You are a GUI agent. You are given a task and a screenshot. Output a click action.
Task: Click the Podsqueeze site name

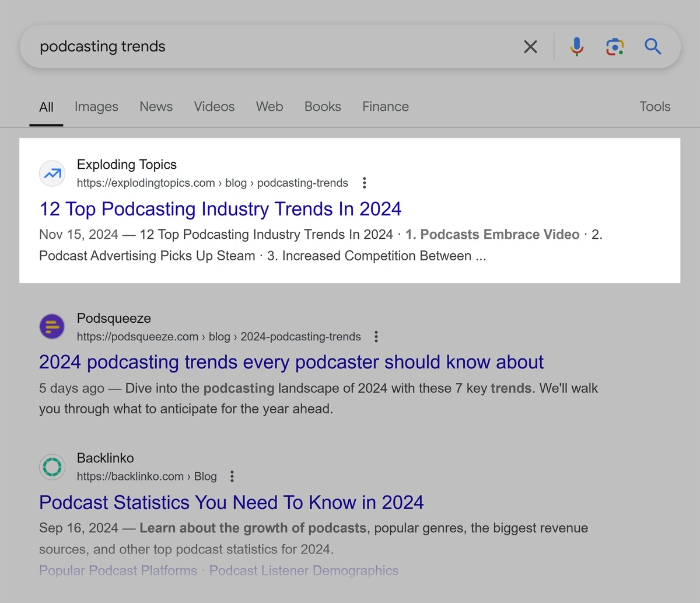pyautogui.click(x=114, y=318)
